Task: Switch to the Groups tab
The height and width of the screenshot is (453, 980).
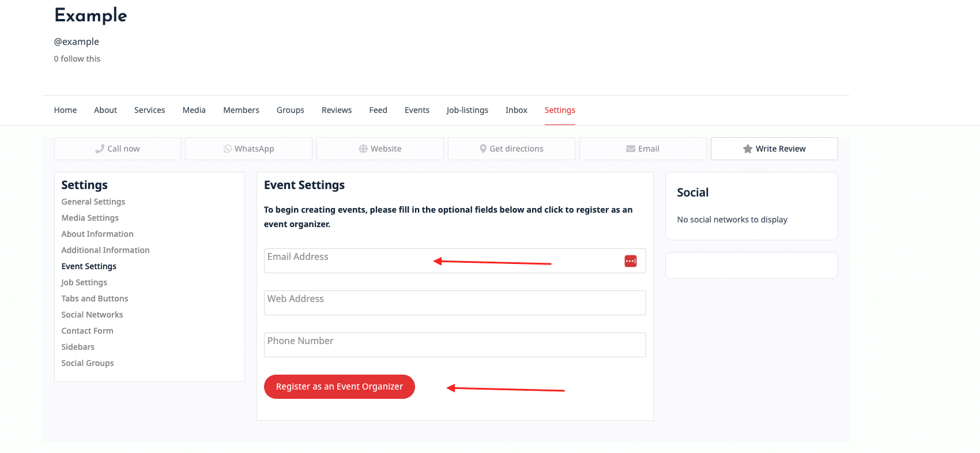Action: (291, 110)
